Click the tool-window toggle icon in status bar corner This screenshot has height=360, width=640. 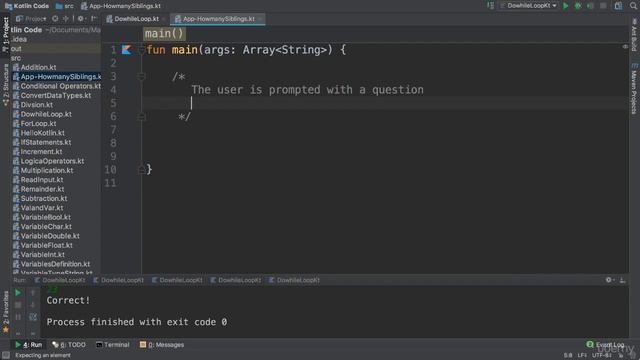(6, 356)
